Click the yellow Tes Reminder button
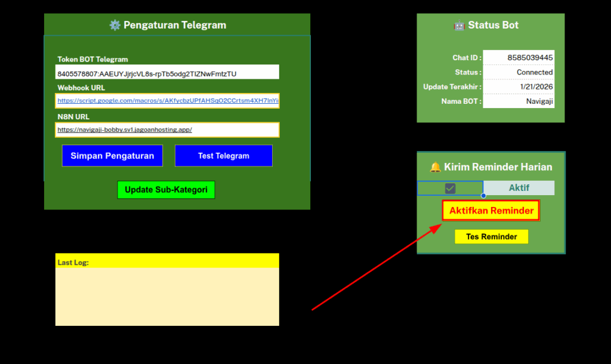This screenshot has width=611, height=364. 491,237
